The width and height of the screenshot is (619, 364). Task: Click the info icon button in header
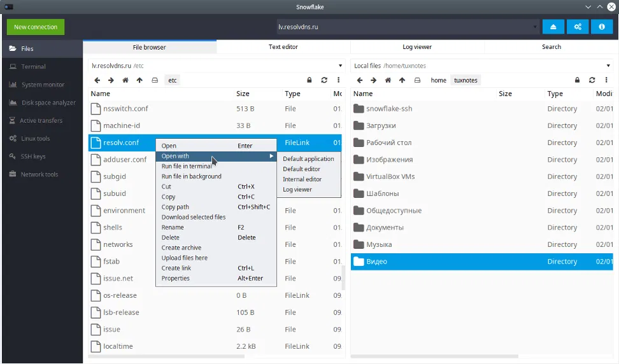602,27
